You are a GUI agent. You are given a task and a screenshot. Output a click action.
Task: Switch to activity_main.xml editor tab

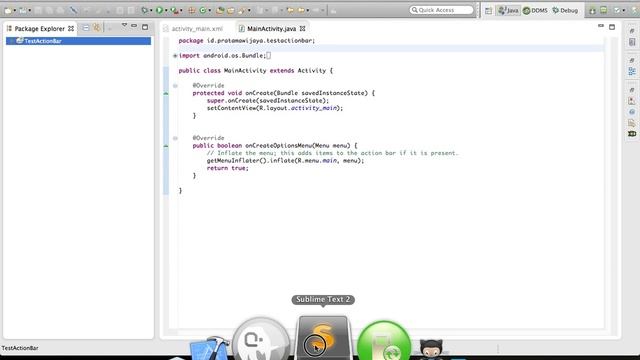click(x=193, y=29)
